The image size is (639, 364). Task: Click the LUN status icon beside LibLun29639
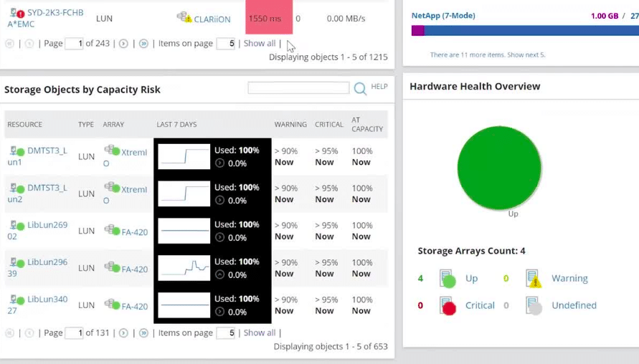tap(17, 263)
